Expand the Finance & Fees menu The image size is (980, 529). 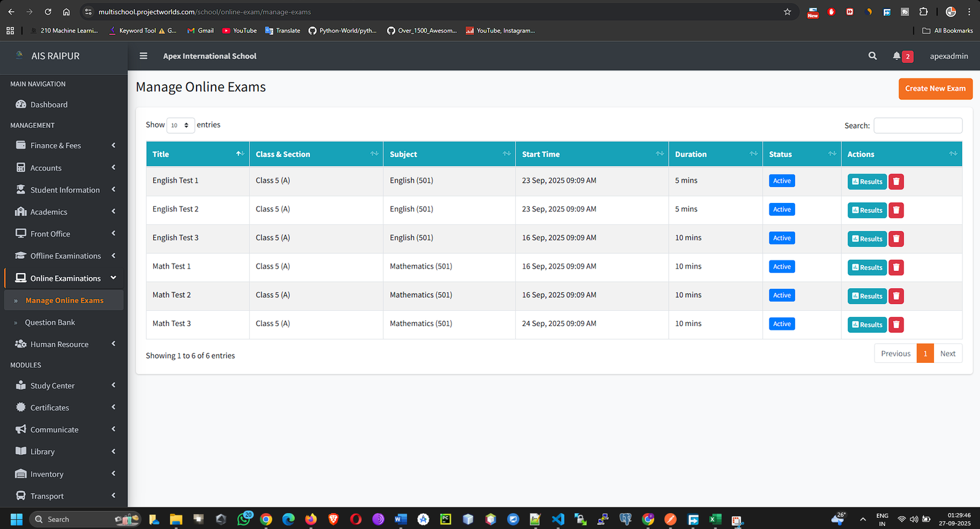click(64, 146)
